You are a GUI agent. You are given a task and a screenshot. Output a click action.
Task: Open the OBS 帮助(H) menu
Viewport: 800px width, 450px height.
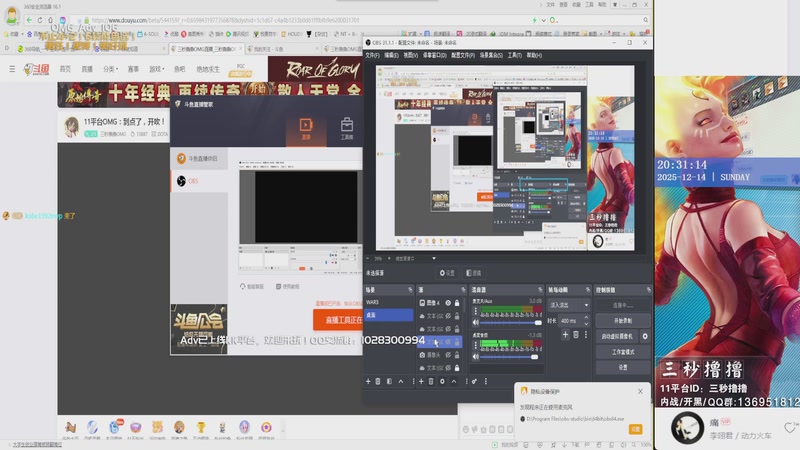point(534,55)
